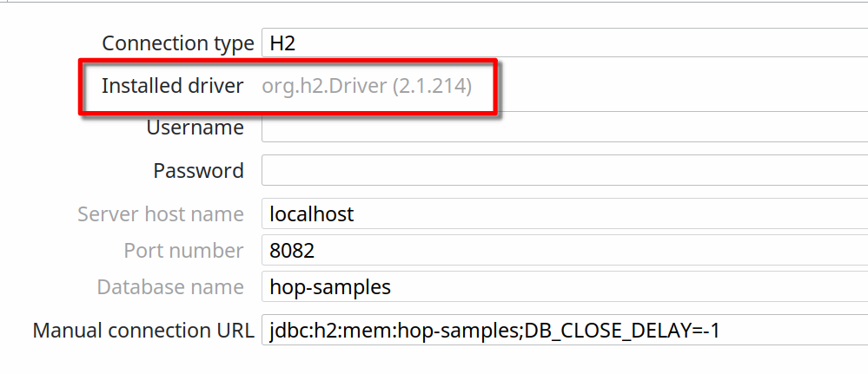The image size is (868, 374).
Task: Focus the Username input field
Action: pyautogui.click(x=565, y=128)
